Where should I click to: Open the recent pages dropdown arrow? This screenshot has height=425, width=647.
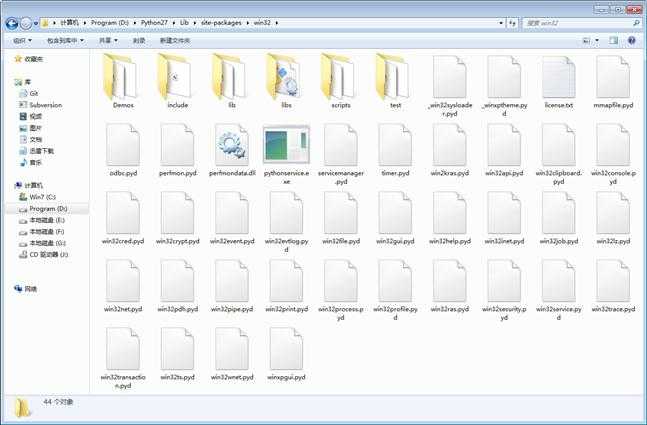(x=36, y=24)
